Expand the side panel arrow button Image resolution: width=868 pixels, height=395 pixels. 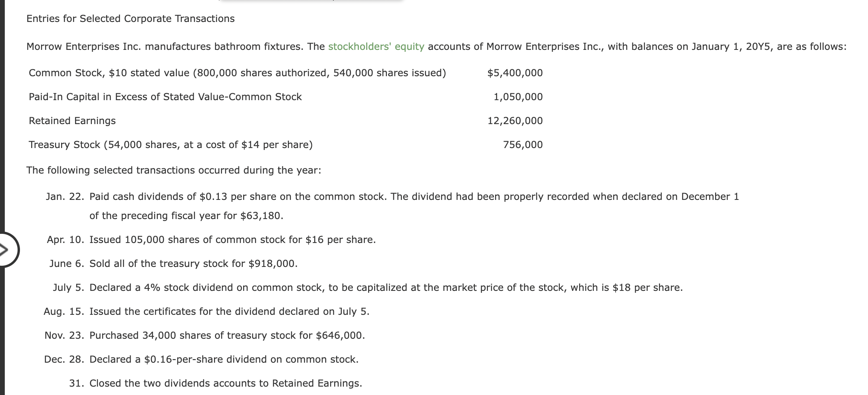coord(8,250)
